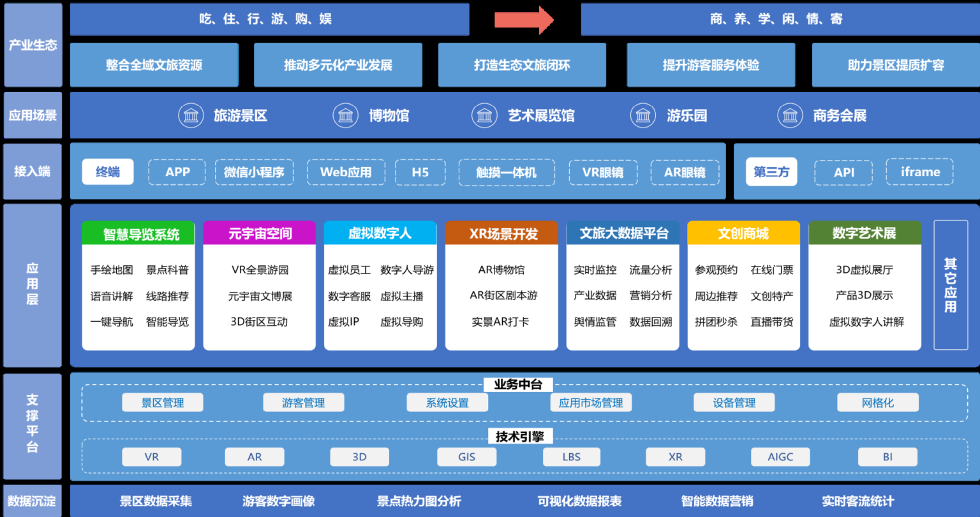This screenshot has height=517, width=980.
Task: Click the iframe access box
Action: (x=919, y=171)
